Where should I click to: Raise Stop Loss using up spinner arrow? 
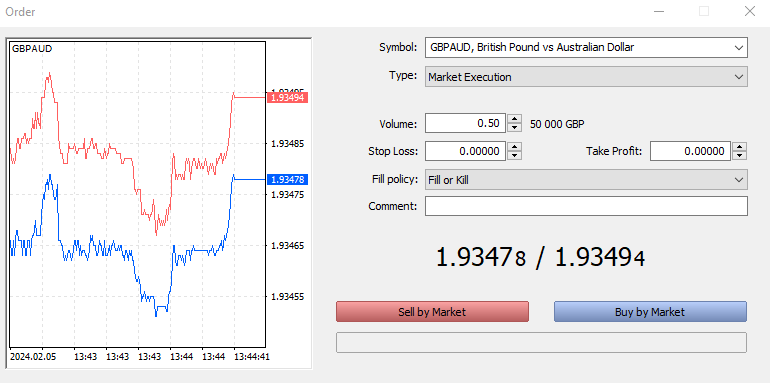(514, 147)
